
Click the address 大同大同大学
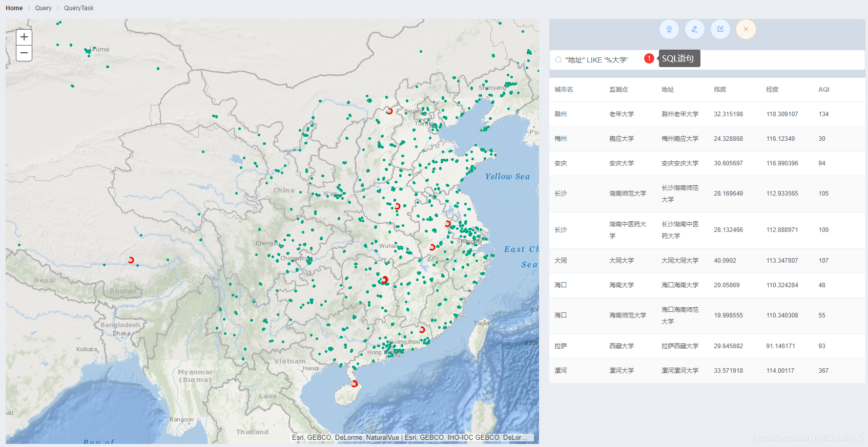680,261
